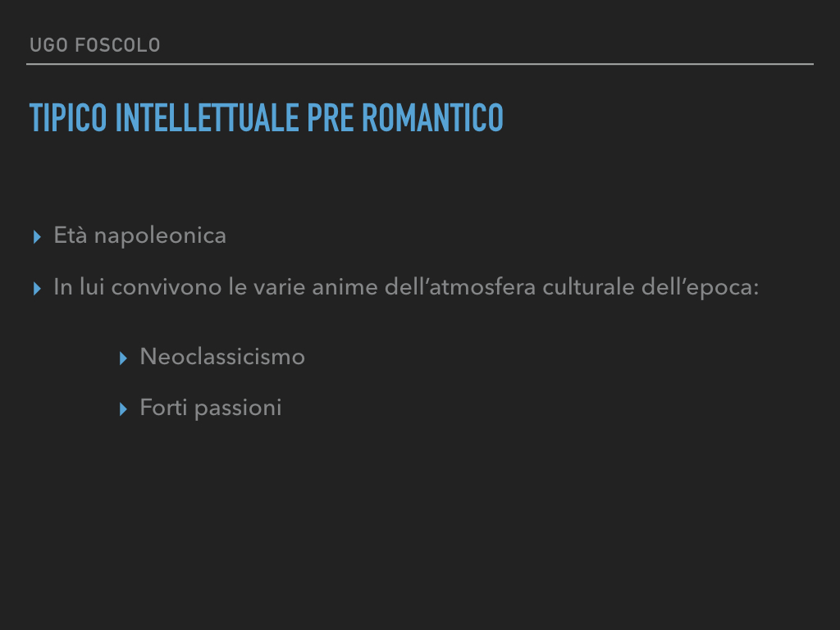
Task: Click the word anime in the second bullet
Action: [345, 288]
